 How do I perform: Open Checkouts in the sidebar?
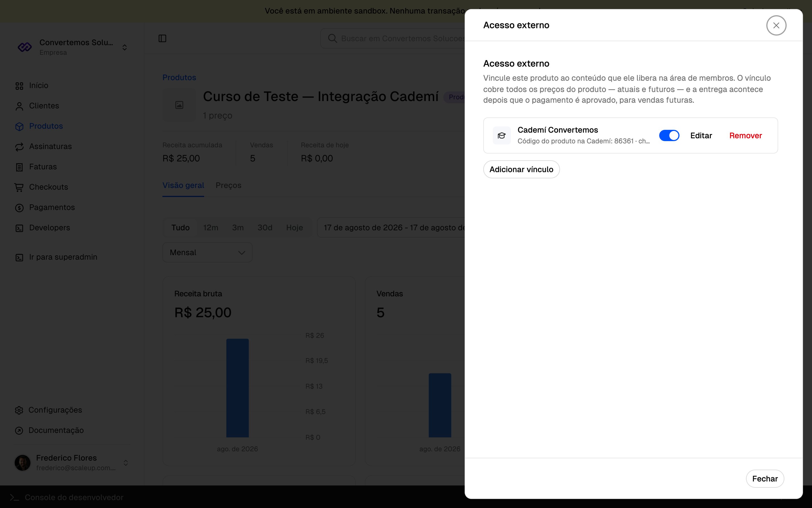(48, 187)
